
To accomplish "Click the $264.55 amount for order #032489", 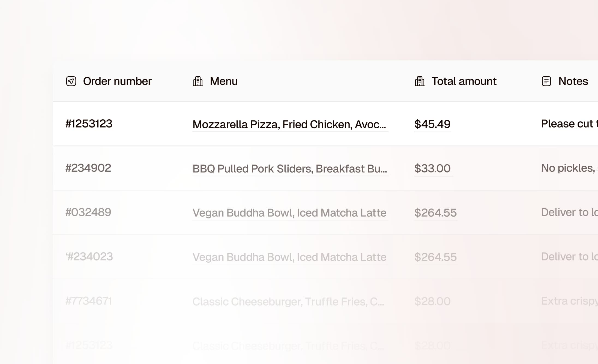I will pos(435,213).
